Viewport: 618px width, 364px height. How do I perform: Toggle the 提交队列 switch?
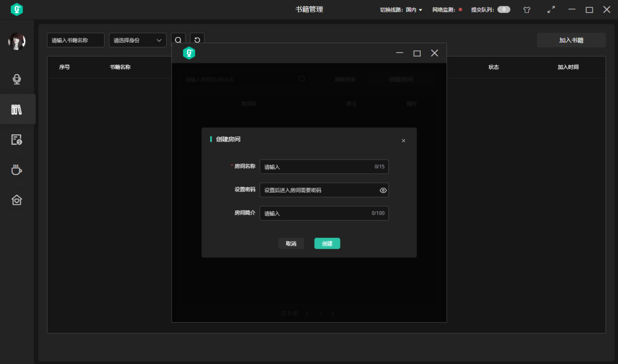pos(504,10)
